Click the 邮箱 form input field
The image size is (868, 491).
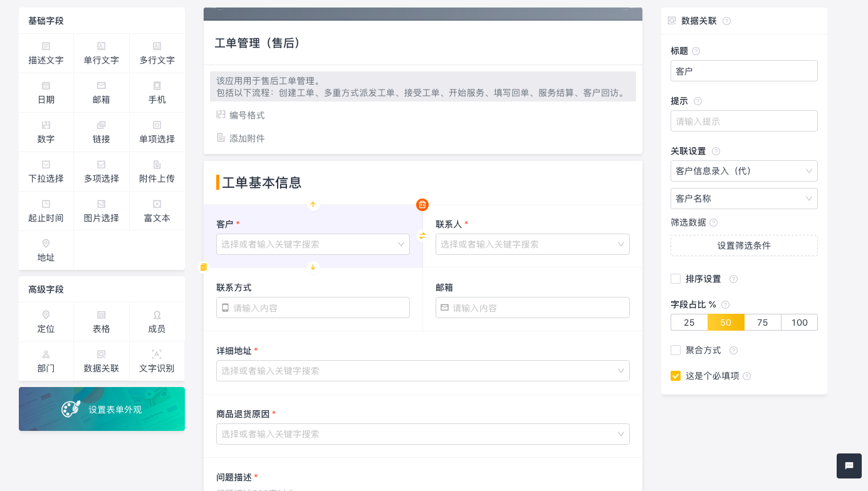pyautogui.click(x=533, y=308)
